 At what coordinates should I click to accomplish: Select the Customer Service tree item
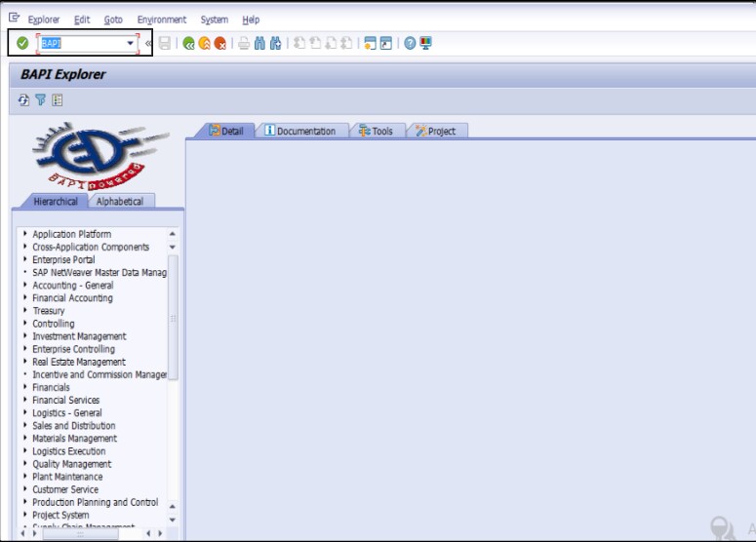click(x=65, y=489)
